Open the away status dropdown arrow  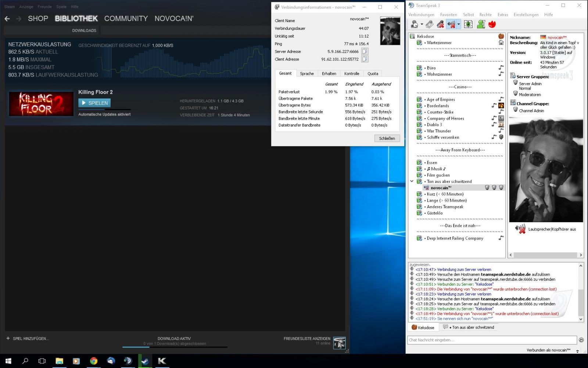pyautogui.click(x=422, y=25)
